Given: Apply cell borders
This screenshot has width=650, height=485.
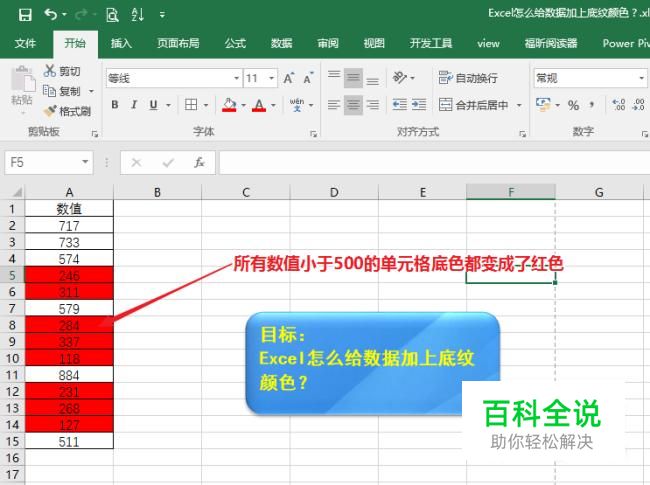Looking at the screenshot, I should [191, 105].
